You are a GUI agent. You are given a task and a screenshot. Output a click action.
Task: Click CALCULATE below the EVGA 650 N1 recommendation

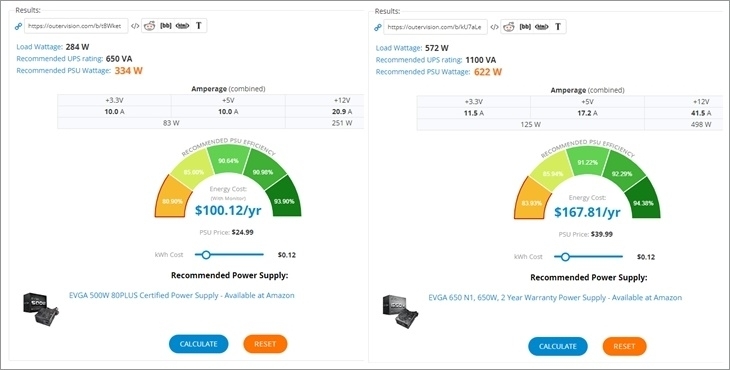pyautogui.click(x=558, y=346)
